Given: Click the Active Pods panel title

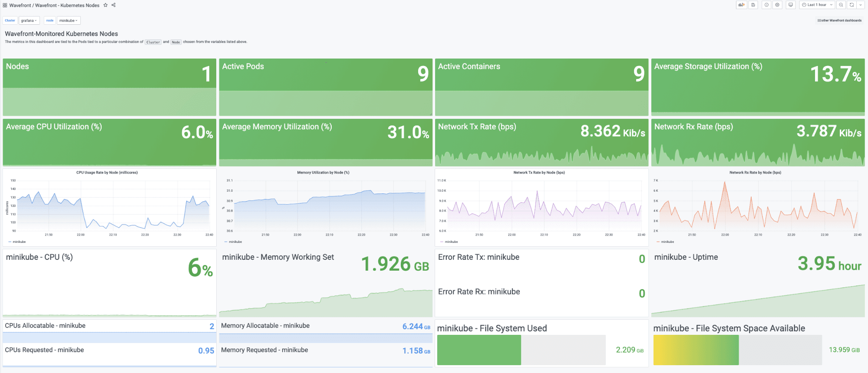Looking at the screenshot, I should pyautogui.click(x=243, y=66).
